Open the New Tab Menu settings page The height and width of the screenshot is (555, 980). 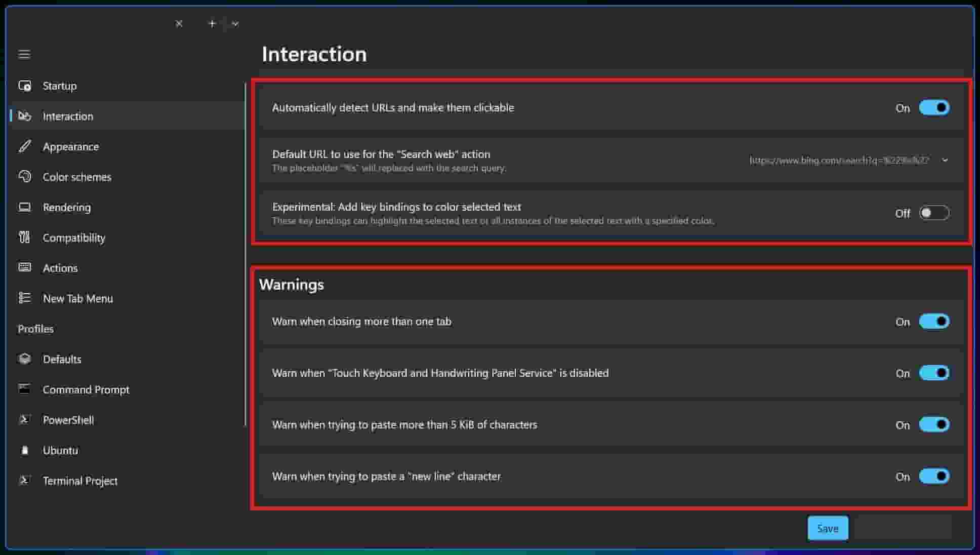78,298
